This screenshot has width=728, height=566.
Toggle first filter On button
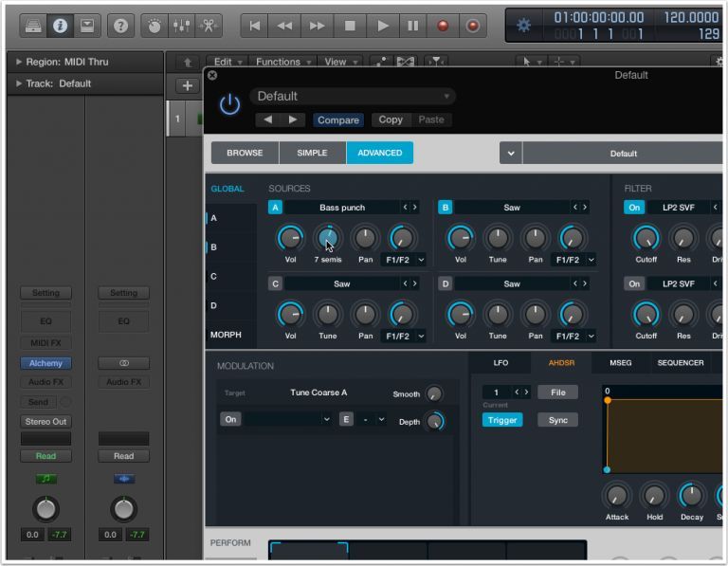(634, 208)
